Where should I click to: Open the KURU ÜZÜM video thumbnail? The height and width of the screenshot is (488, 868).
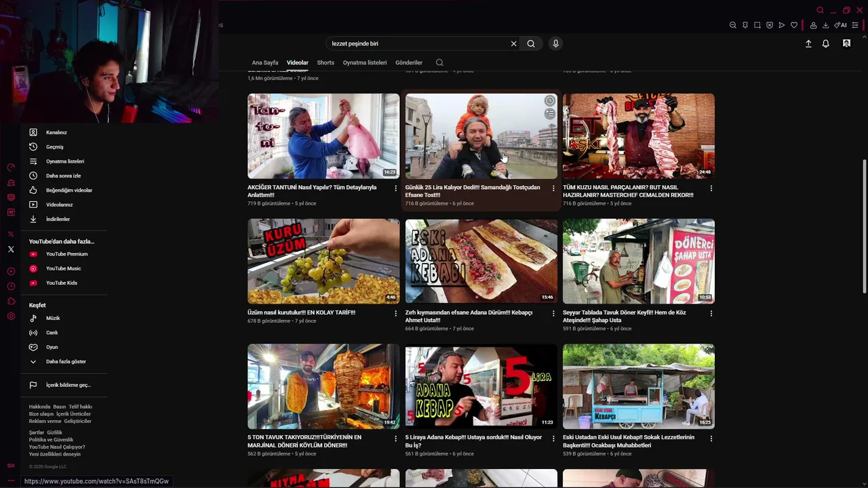click(323, 261)
